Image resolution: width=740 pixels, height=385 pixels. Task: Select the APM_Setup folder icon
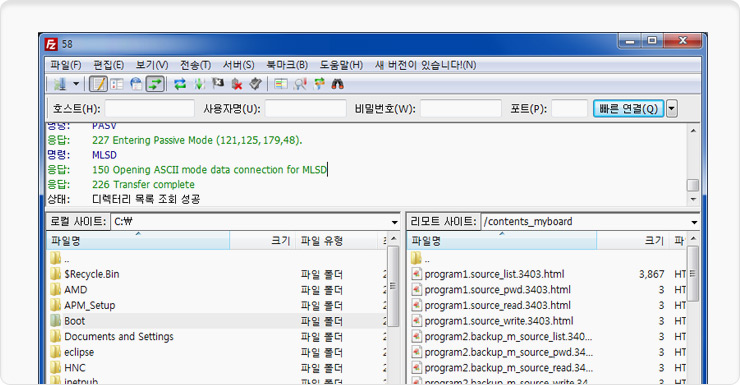pos(56,305)
